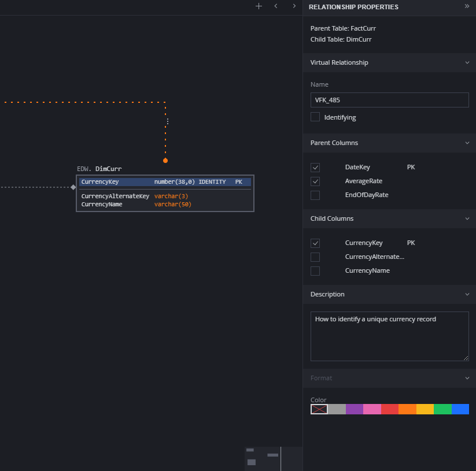Click the plus icon to add element
Screen dimensions: 476x471
(259, 6)
